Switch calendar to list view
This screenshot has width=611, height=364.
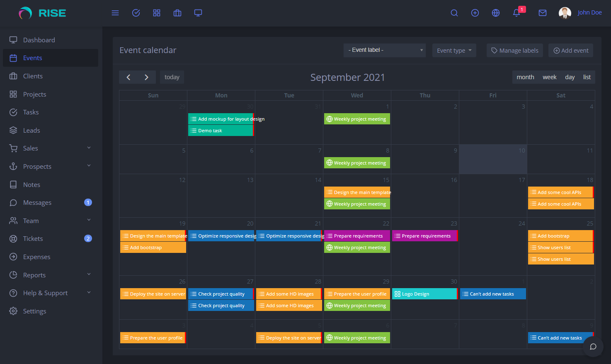tap(587, 77)
